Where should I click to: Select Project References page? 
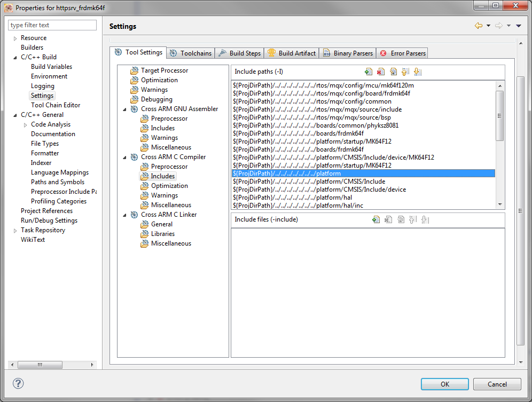coord(47,211)
